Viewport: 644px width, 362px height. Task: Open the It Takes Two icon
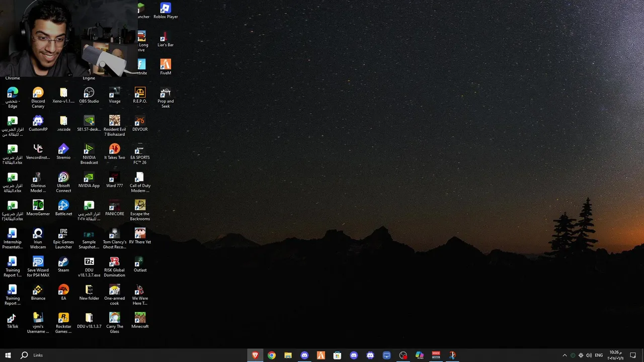click(115, 152)
